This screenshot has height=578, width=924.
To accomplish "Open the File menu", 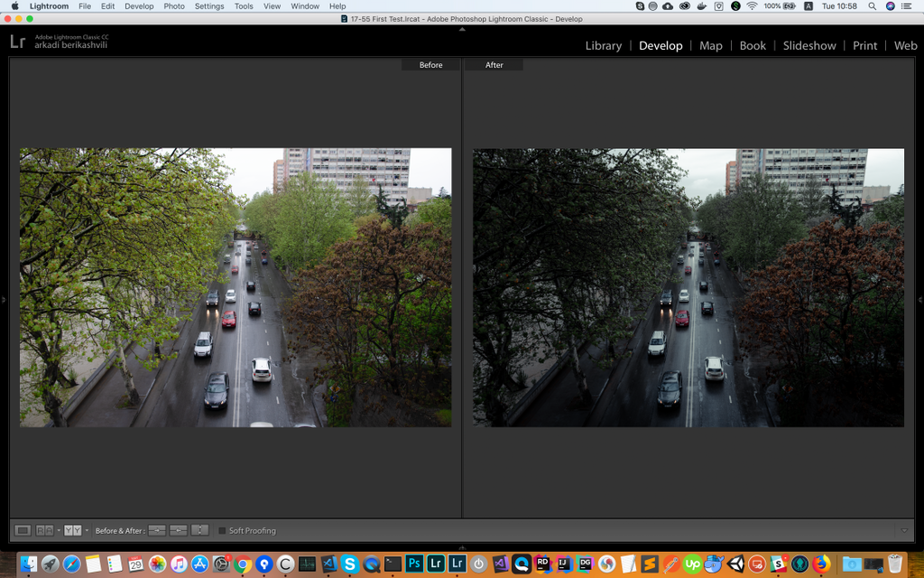I will coord(85,6).
